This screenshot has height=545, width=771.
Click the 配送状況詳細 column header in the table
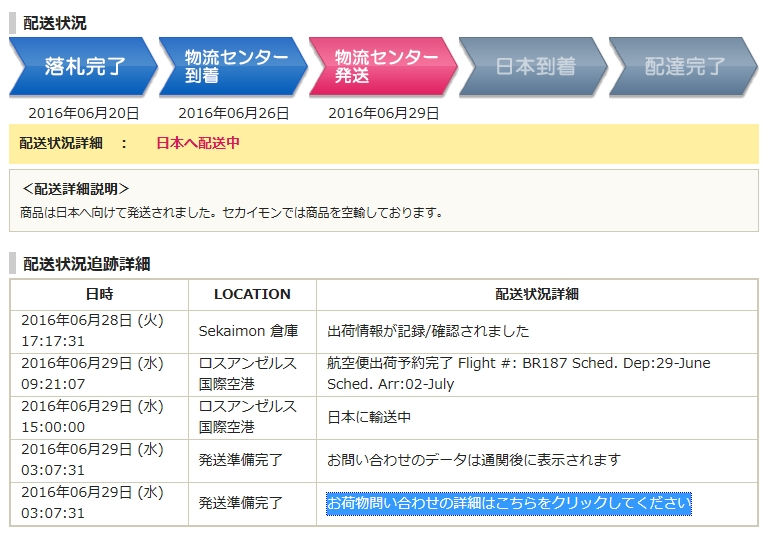pyautogui.click(x=537, y=294)
